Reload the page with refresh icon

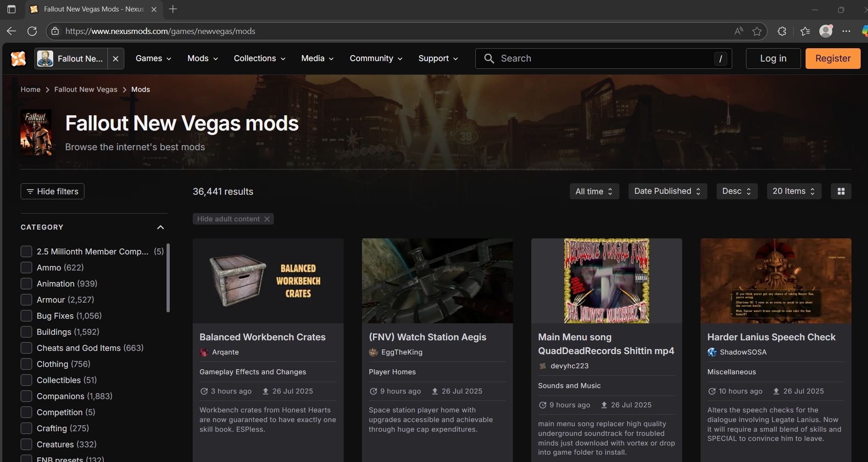32,31
